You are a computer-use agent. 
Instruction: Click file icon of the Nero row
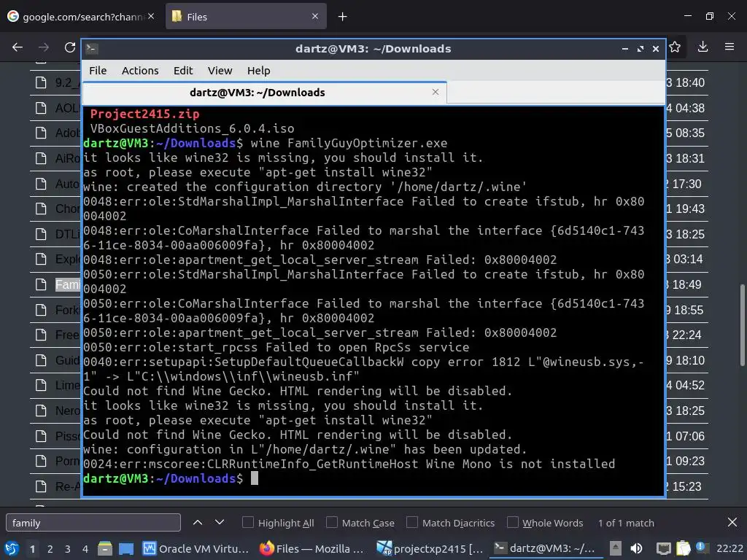(41, 411)
